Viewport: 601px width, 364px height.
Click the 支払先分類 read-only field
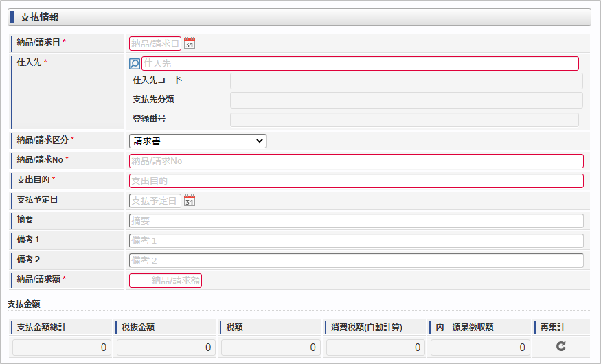(407, 100)
